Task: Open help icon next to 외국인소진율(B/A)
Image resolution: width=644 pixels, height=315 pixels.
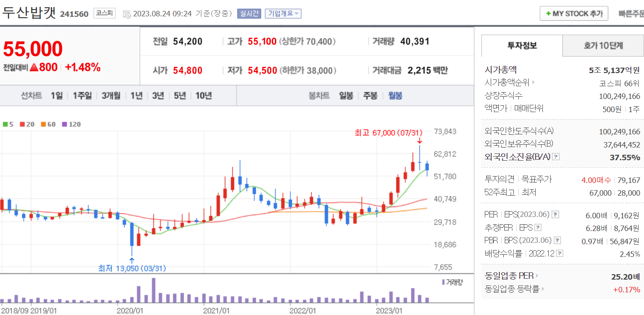Action: 556,157
